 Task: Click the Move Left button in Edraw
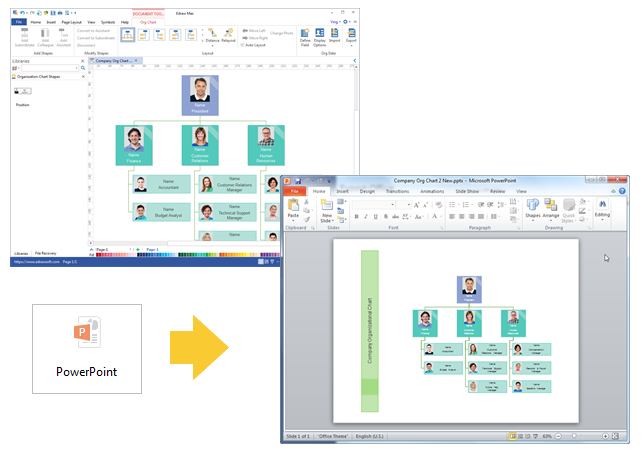pyautogui.click(x=254, y=31)
